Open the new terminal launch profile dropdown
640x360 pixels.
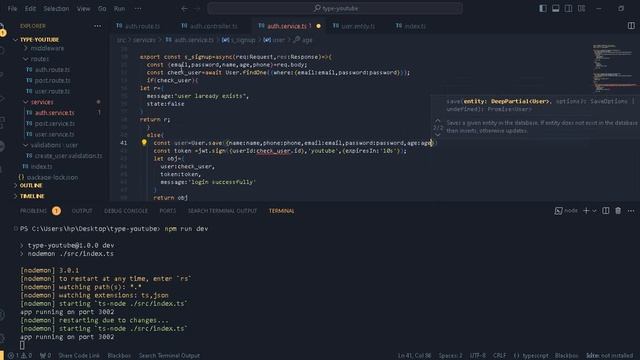click(x=594, y=211)
